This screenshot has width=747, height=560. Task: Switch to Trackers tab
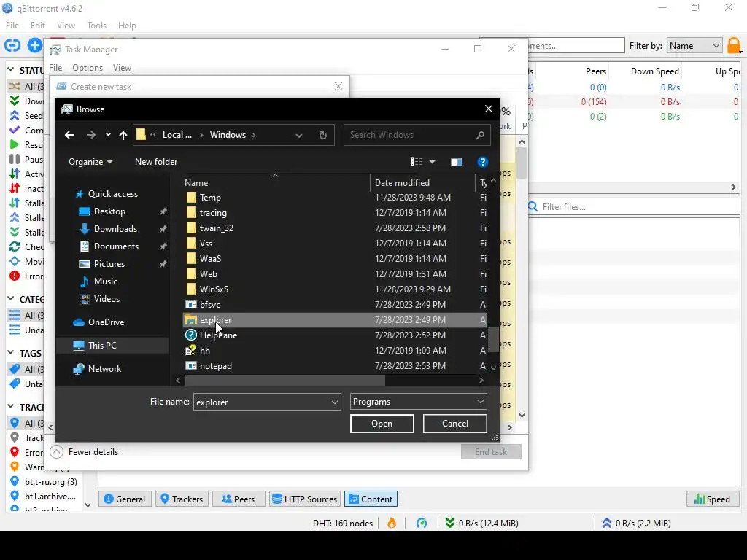click(182, 499)
